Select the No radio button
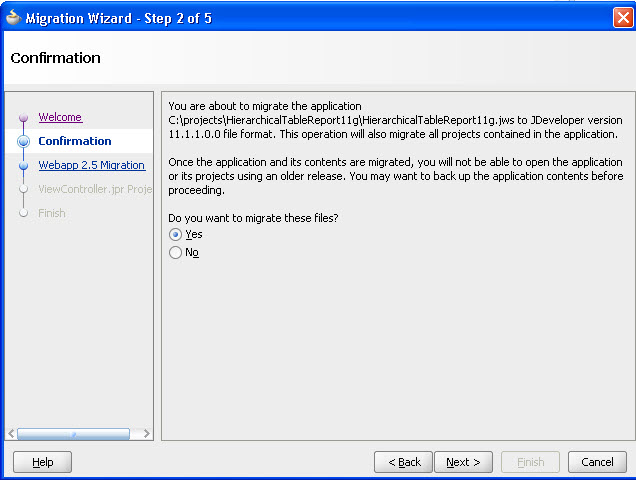Screen dimensions: 636x480 tap(175, 252)
